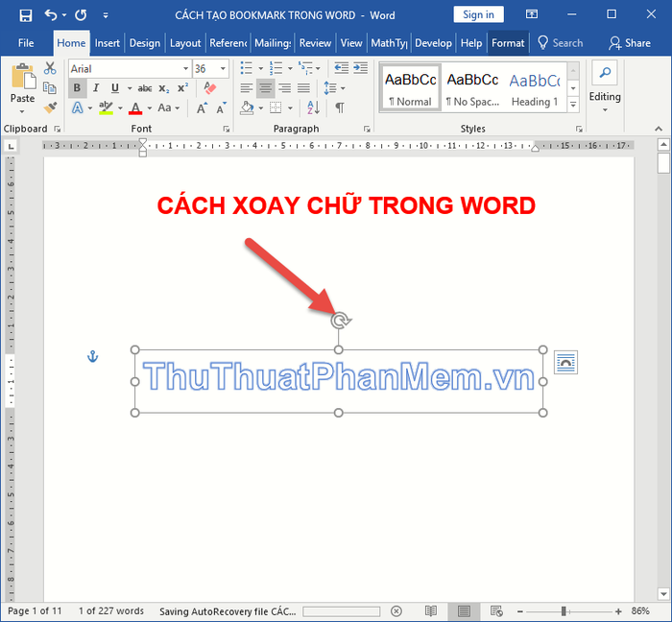Click the rotation handle above the WordArt
This screenshot has width=672, height=622.
340,320
